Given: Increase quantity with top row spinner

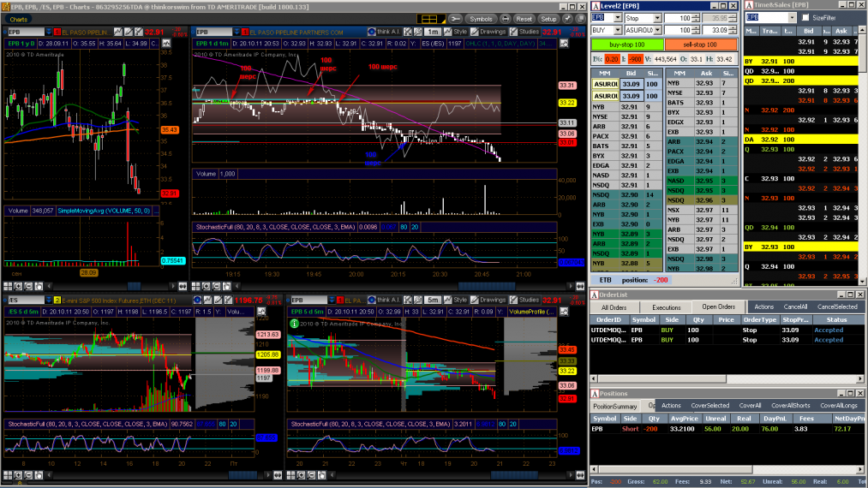Looking at the screenshot, I should coord(696,16).
